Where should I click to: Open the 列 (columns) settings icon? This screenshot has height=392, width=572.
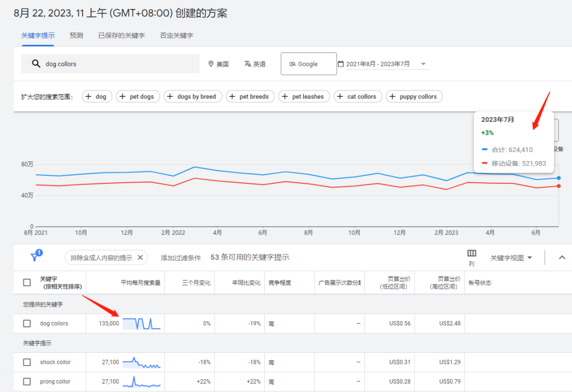click(471, 254)
